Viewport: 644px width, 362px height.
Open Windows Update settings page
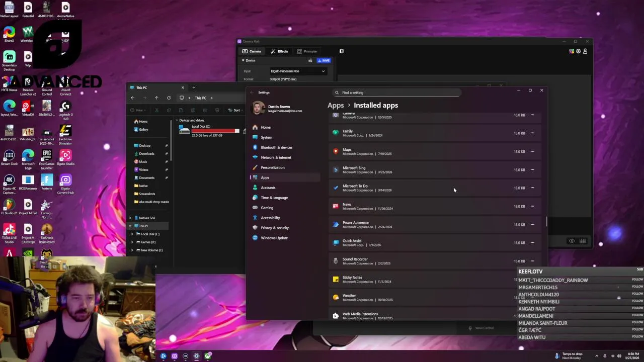tap(285, 238)
